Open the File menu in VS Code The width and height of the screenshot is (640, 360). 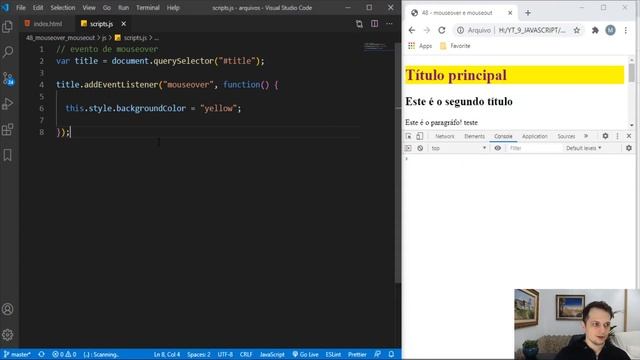pos(21,8)
